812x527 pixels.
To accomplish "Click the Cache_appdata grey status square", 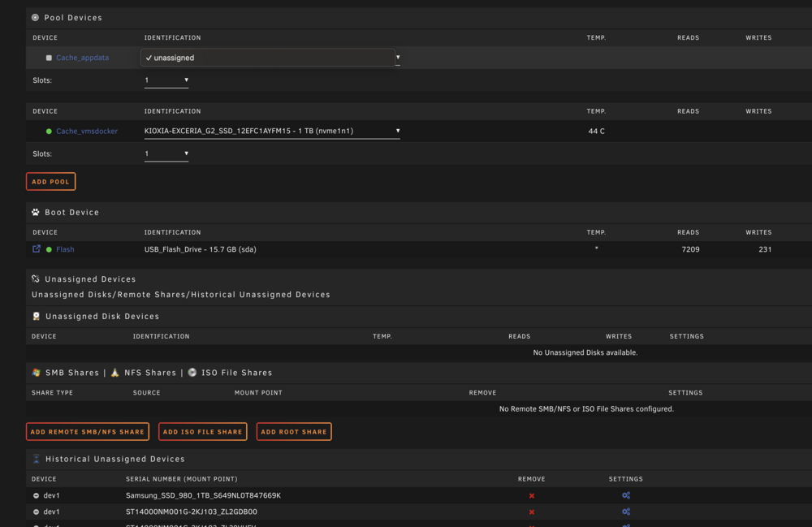I will [x=49, y=58].
